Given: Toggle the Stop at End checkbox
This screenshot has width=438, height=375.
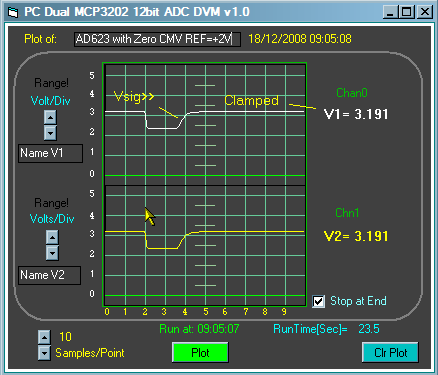Looking at the screenshot, I should pyautogui.click(x=318, y=301).
